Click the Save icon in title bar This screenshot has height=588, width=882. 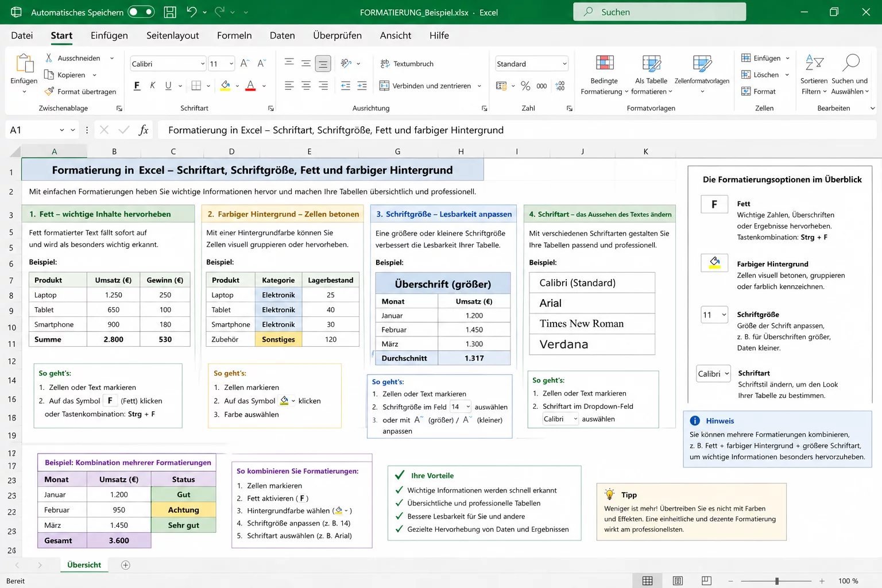click(170, 12)
